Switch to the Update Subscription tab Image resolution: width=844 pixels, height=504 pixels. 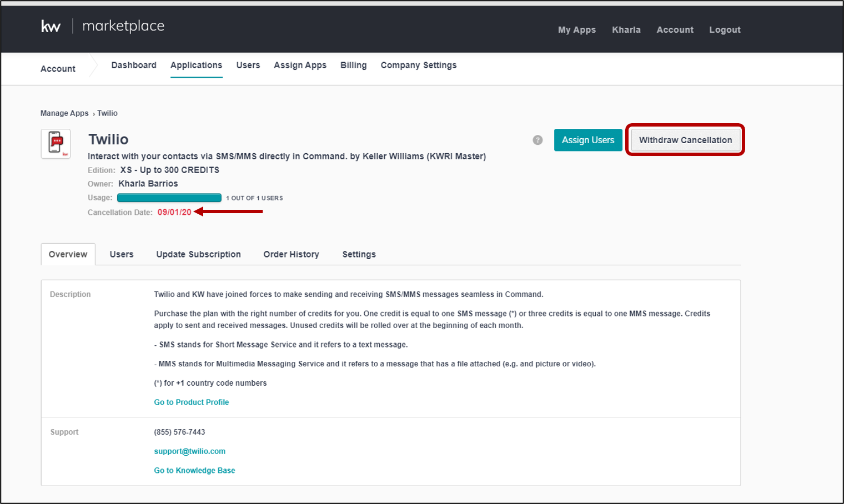(x=198, y=254)
